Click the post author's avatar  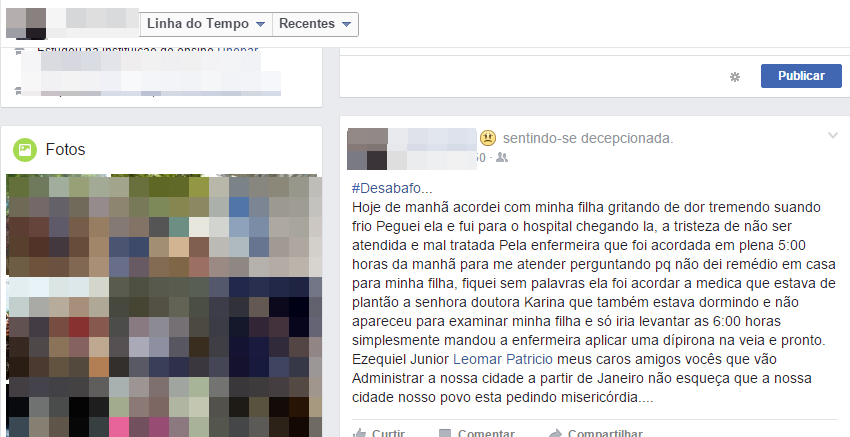368,149
